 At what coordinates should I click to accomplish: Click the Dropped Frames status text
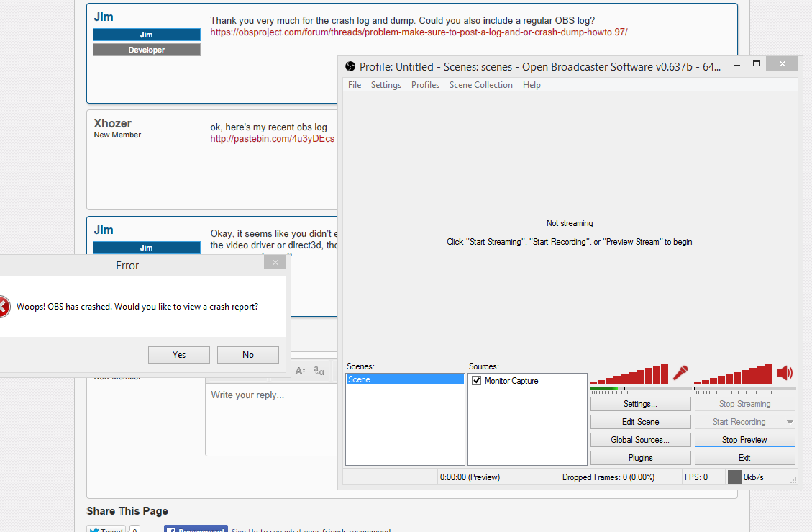coord(608,477)
